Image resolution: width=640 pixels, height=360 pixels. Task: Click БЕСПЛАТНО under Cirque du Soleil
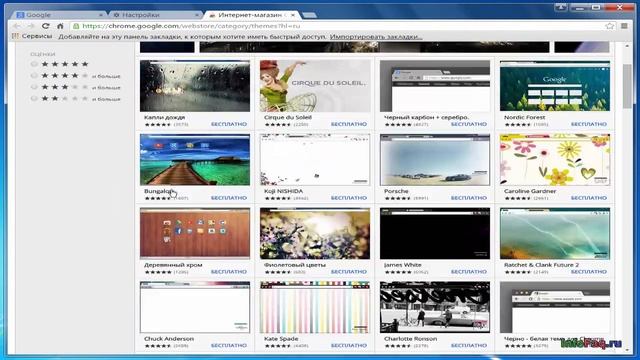pos(349,124)
